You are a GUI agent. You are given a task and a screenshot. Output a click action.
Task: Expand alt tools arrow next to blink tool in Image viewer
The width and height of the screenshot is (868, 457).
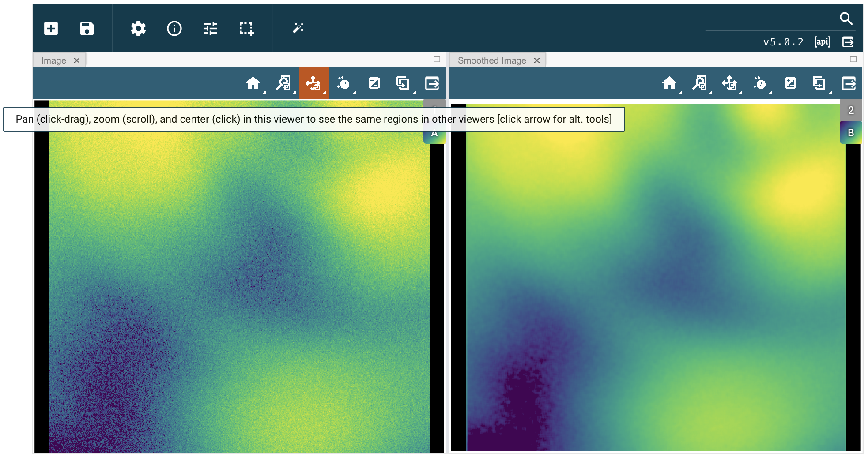pos(414,93)
